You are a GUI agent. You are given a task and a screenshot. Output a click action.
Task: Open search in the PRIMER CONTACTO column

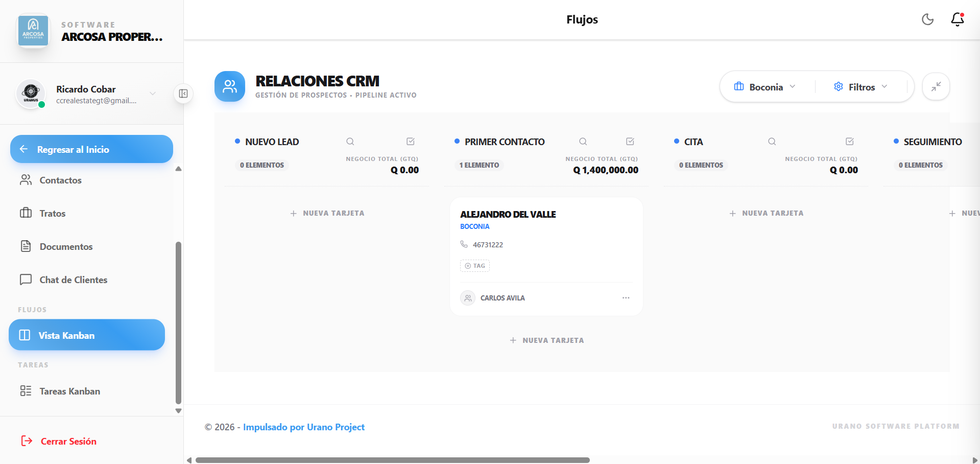coord(583,142)
